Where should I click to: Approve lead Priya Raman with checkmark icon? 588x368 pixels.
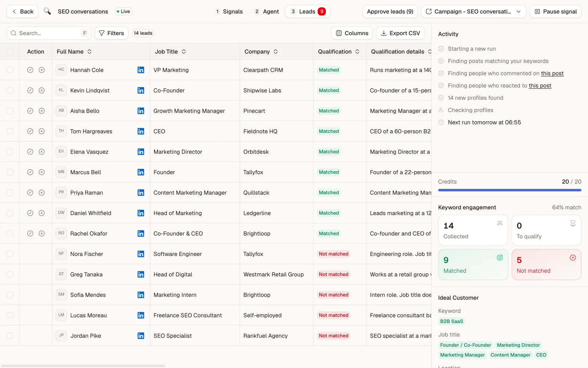click(x=30, y=192)
